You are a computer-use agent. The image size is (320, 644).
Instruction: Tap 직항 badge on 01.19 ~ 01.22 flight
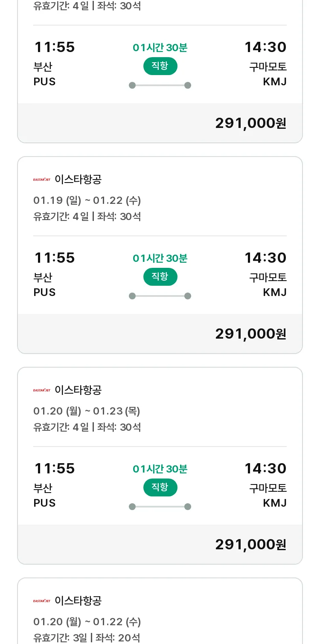tap(160, 277)
